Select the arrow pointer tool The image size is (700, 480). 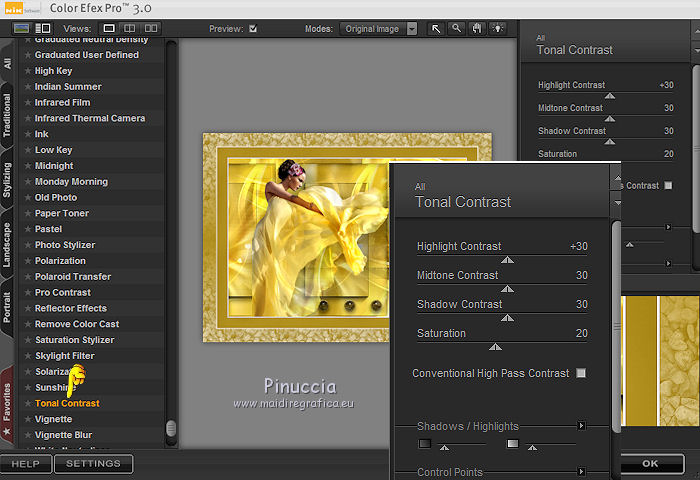click(x=436, y=29)
